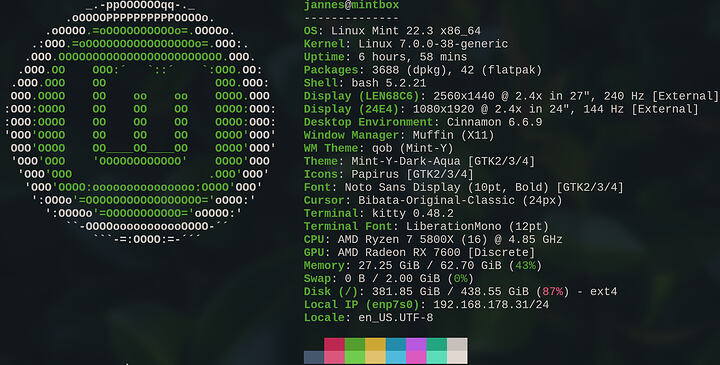Click the Display (24E4) 1080x1920 line
The image size is (720, 365).
pos(501,109)
